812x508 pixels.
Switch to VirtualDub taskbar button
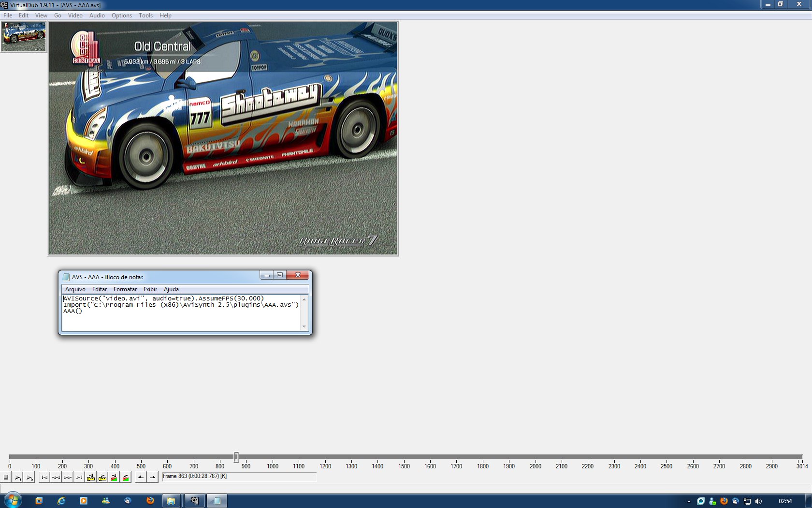pyautogui.click(x=194, y=501)
